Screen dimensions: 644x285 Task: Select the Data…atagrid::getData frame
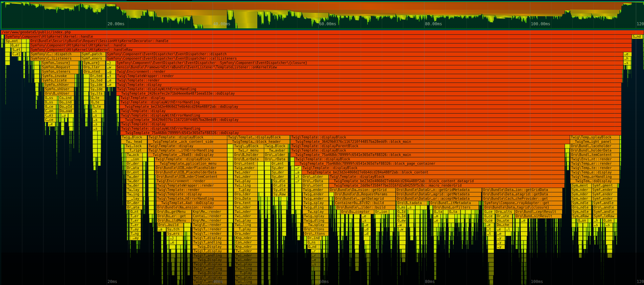522,194
